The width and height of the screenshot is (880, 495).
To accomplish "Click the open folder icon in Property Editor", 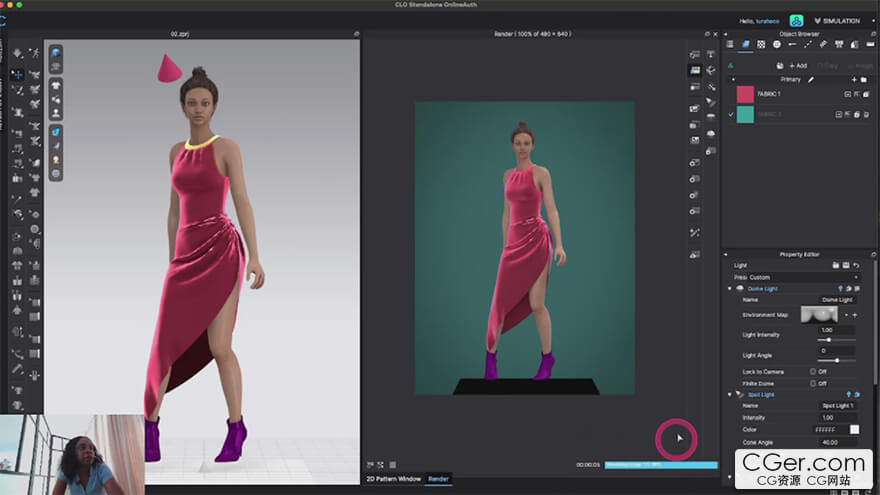I will coord(835,265).
